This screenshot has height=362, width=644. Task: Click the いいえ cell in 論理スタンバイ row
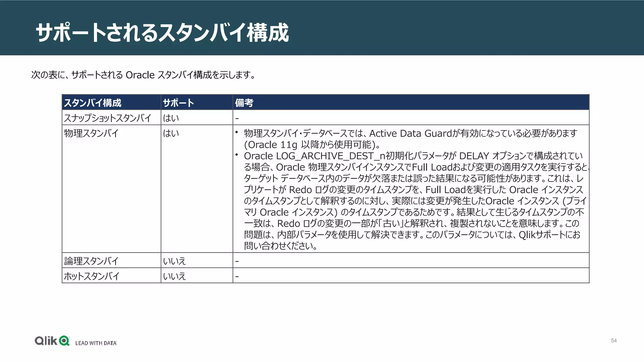(x=197, y=261)
